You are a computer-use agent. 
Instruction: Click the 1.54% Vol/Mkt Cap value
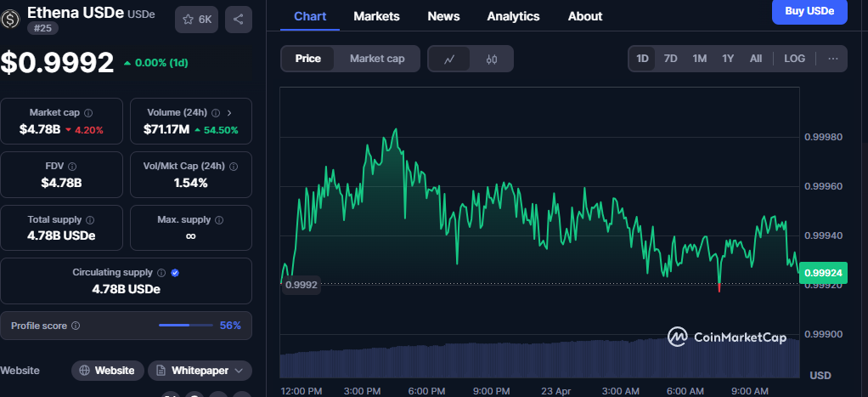pyautogui.click(x=190, y=183)
